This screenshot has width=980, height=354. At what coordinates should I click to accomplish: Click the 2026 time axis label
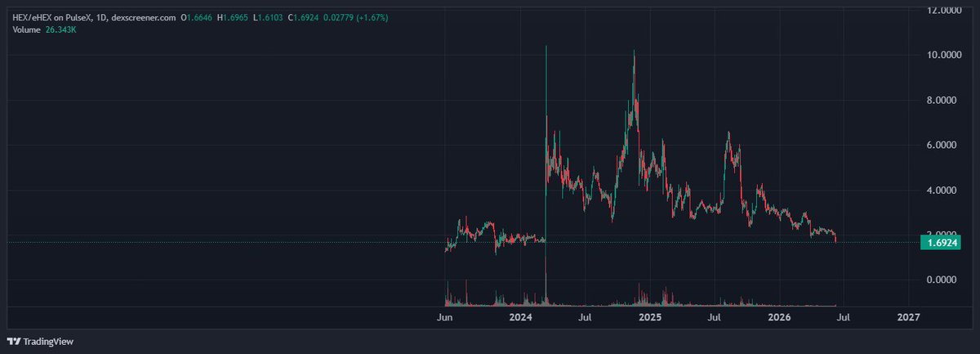pos(779,316)
